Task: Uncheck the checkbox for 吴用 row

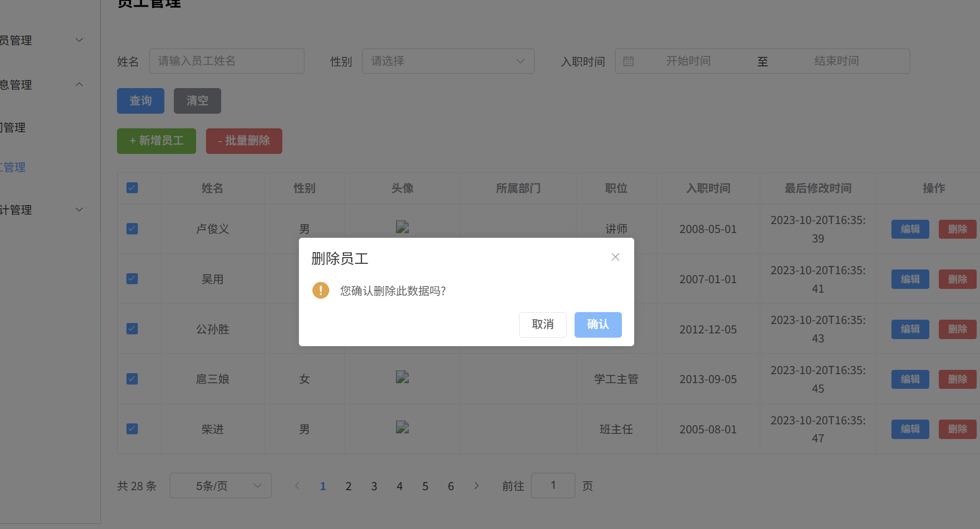Action: (132, 279)
